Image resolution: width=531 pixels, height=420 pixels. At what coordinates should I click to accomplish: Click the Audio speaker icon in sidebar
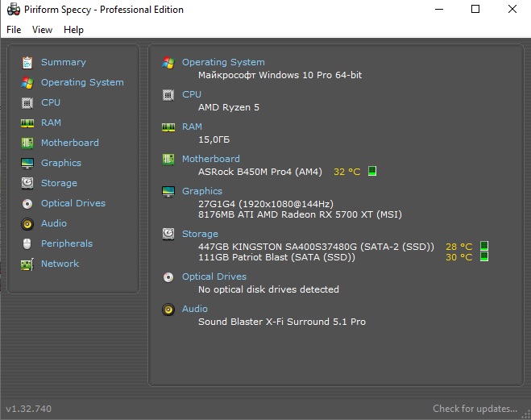click(27, 224)
